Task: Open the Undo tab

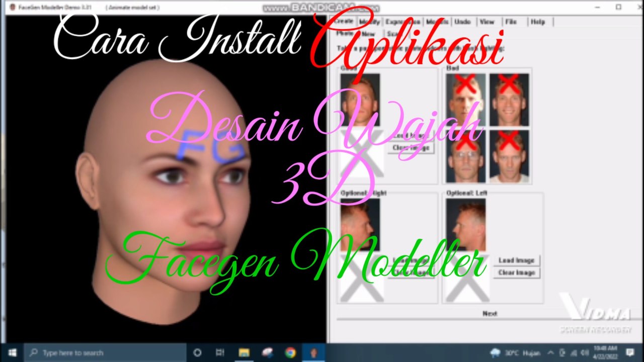Action: coord(463,22)
